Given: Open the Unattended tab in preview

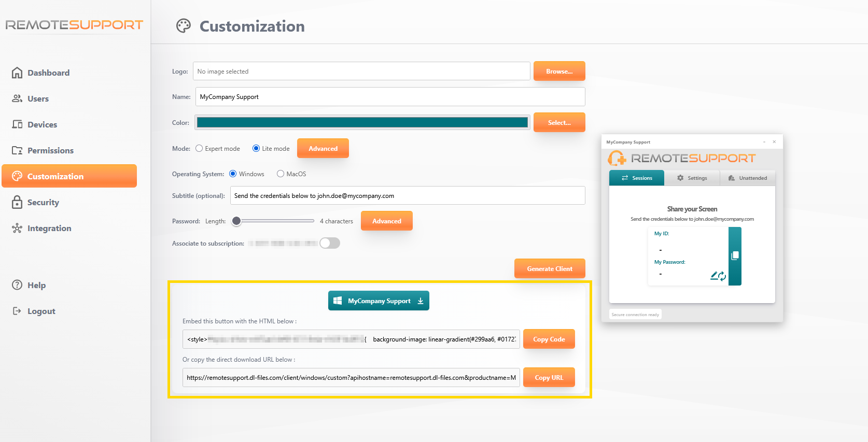Looking at the screenshot, I should point(747,178).
